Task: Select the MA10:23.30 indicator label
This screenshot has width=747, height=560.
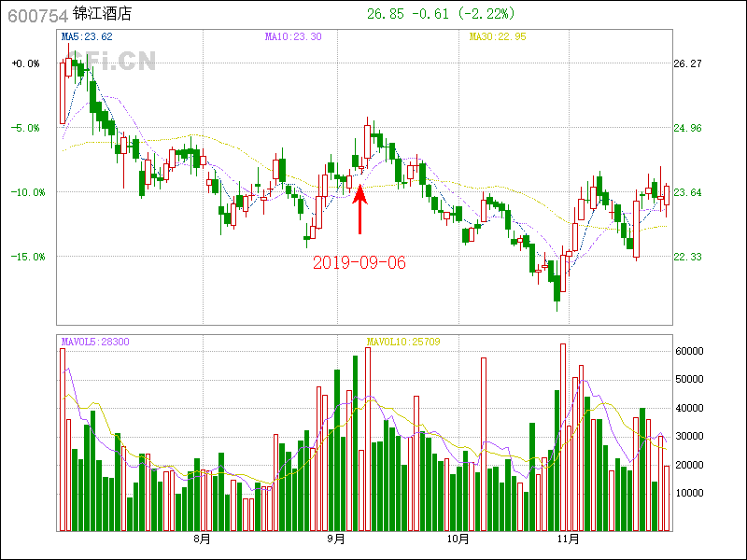Action: pos(293,37)
